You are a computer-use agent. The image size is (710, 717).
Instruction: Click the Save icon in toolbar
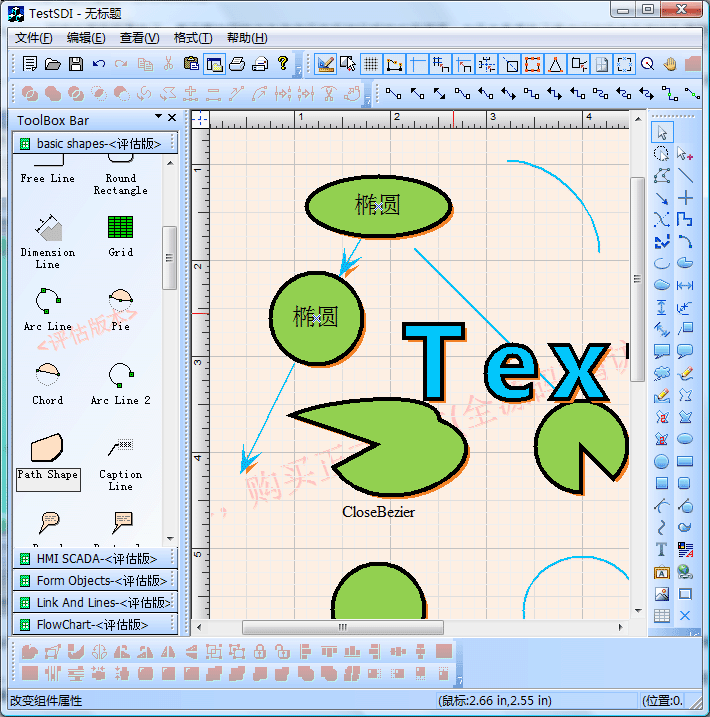coord(76,64)
